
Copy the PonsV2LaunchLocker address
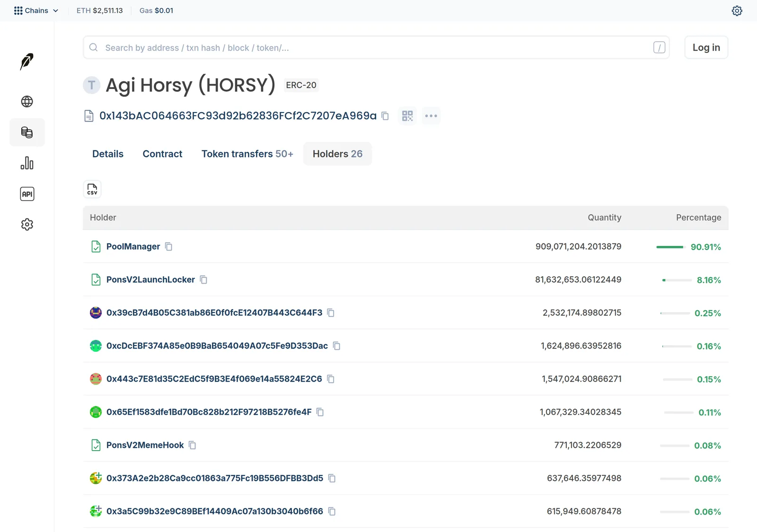tap(203, 279)
